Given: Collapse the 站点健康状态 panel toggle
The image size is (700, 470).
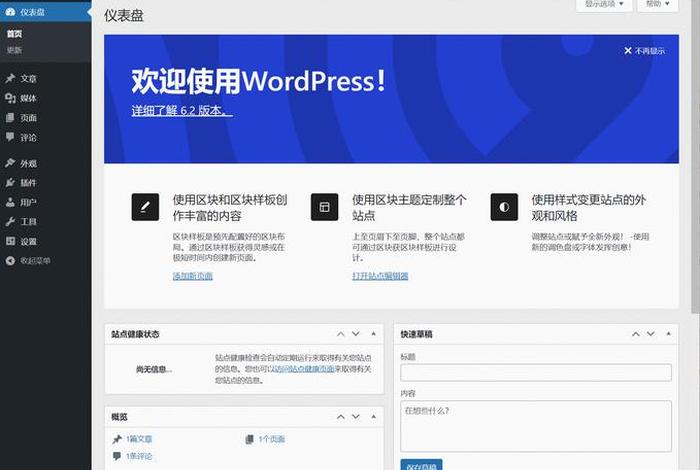Looking at the screenshot, I should [x=374, y=334].
